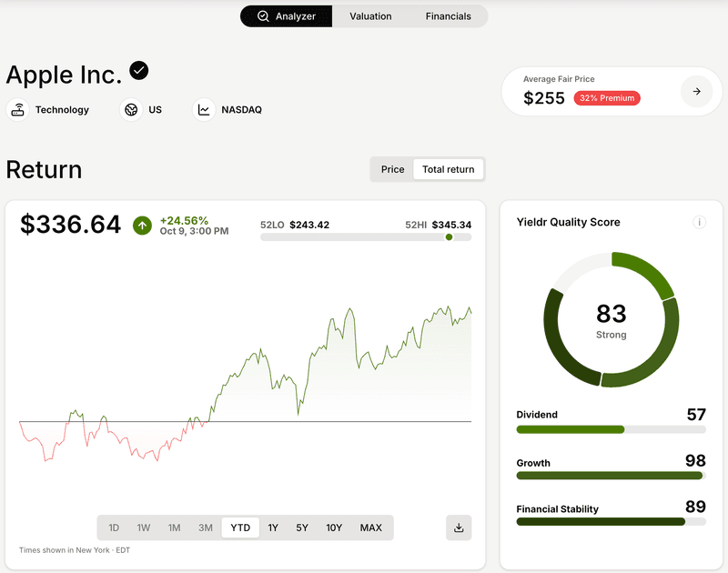Click the Oct 9, 3:00 PM timestamp
The width and height of the screenshot is (728, 573).
[x=194, y=231]
